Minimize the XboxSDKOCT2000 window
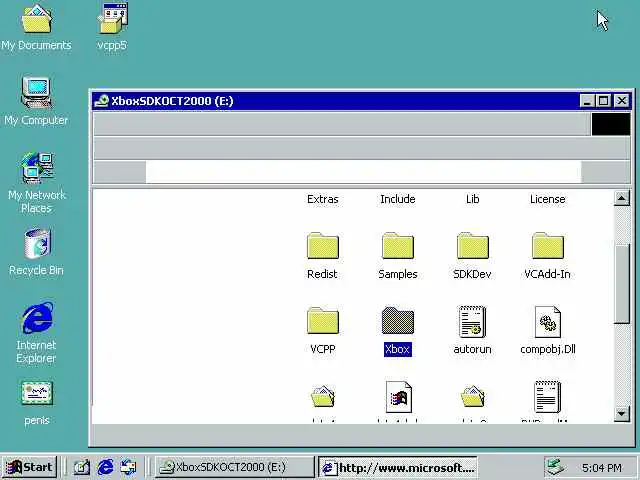 (x=587, y=100)
